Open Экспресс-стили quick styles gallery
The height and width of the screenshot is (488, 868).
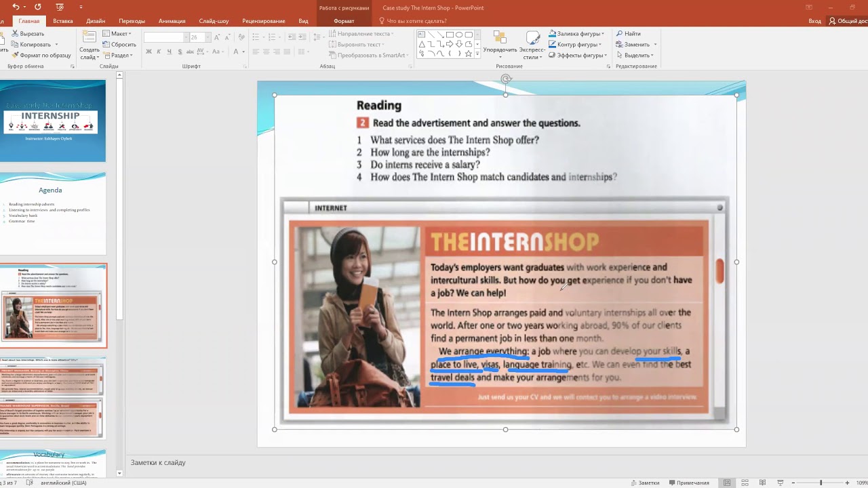pyautogui.click(x=533, y=45)
